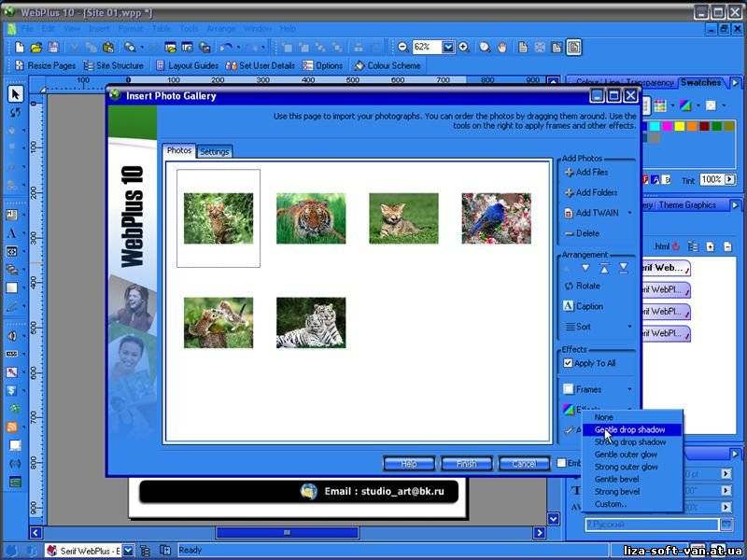Open Layout Guides
This screenshot has width=747, height=560.
tap(188, 65)
